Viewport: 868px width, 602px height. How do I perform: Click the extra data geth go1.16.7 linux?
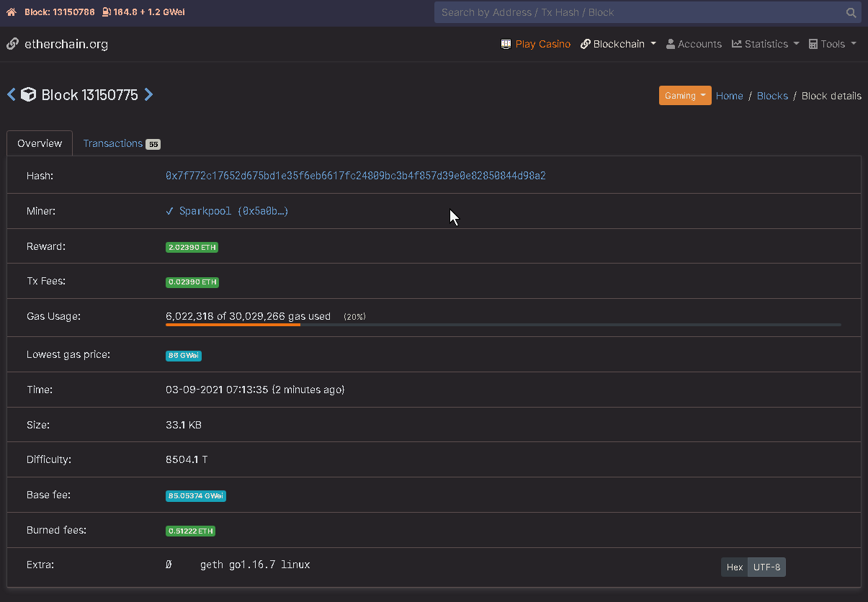[255, 565]
